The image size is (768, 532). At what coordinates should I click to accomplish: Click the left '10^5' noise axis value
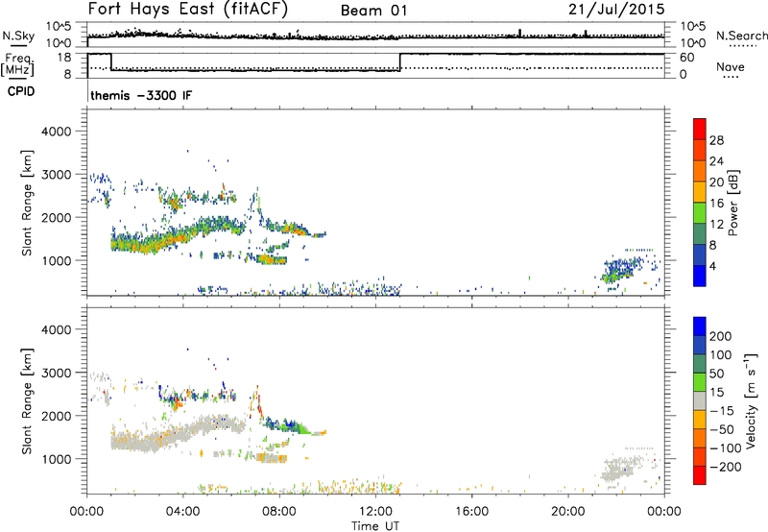(59, 26)
